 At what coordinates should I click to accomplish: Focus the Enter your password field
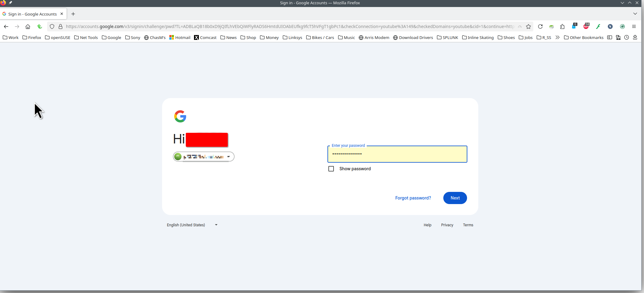pyautogui.click(x=397, y=154)
